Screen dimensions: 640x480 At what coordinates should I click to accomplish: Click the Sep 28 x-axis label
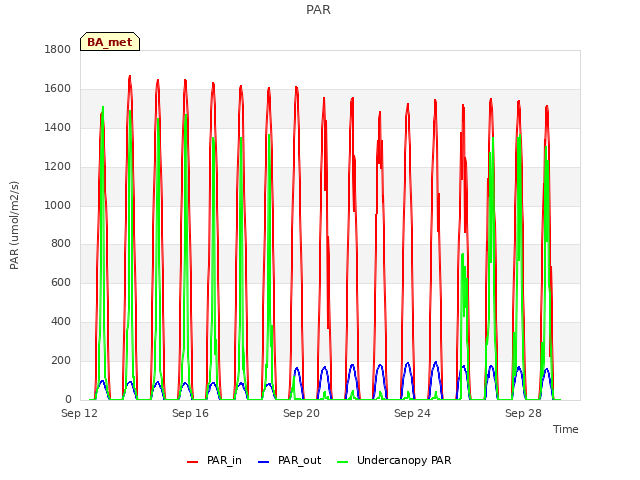click(524, 413)
